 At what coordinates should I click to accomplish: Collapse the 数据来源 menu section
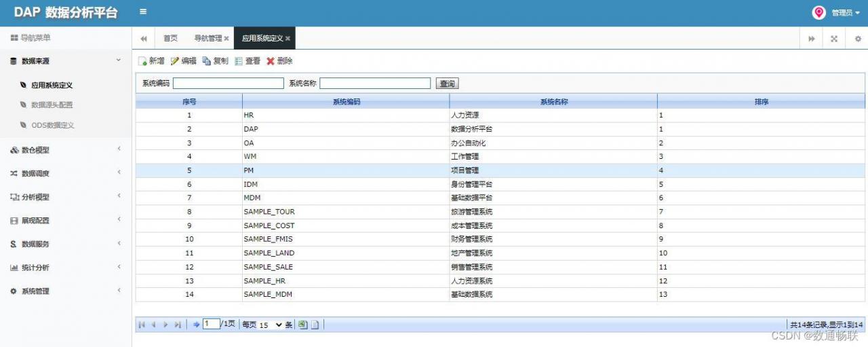(66, 61)
